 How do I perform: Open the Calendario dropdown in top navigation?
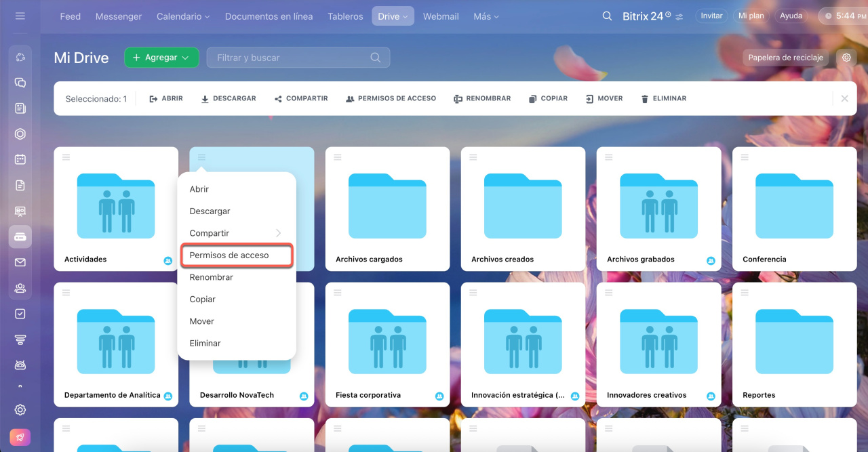pos(183,16)
